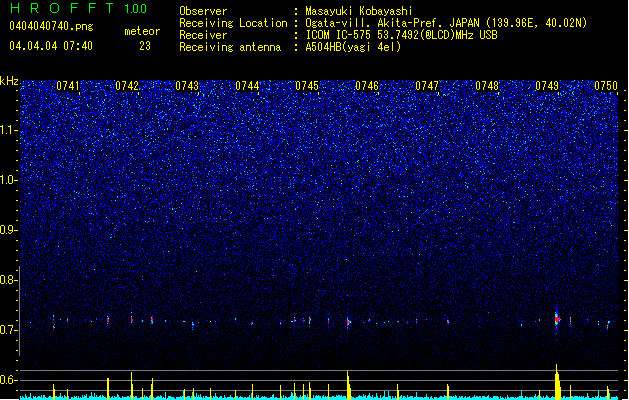Screen dimensions: 629x400
Task: Click the date 04.04.04 07:40
Action: point(51,46)
